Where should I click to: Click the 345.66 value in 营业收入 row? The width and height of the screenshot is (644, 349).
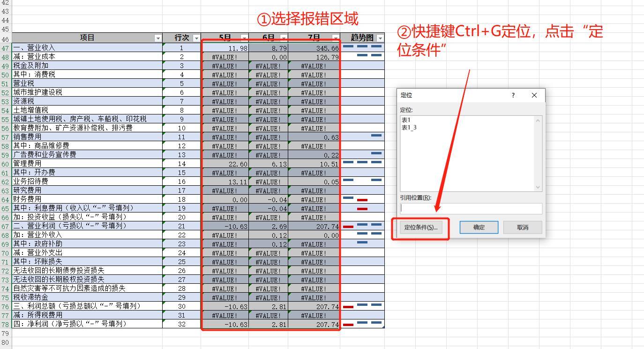314,48
